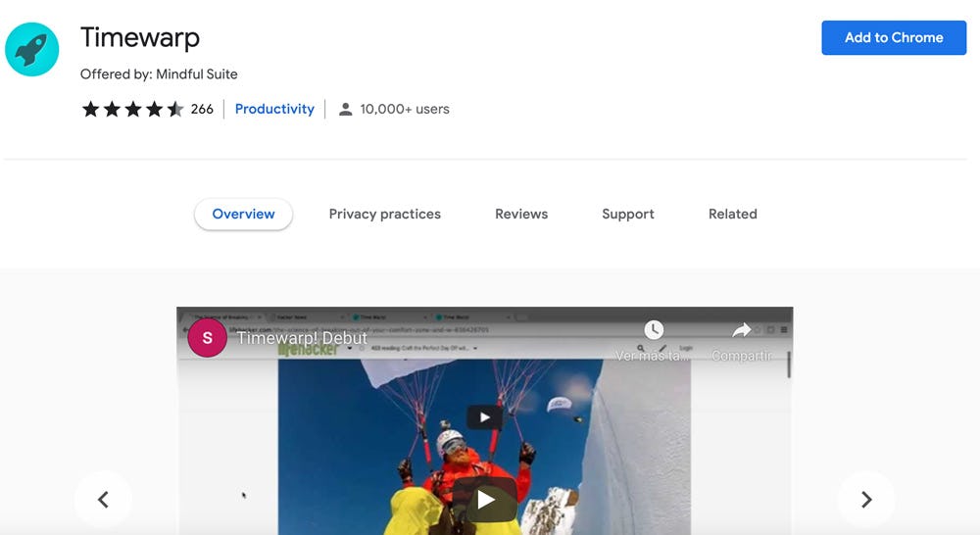Switch to the Privacy practices tab
Screen dimensions: 980x535
(x=384, y=214)
